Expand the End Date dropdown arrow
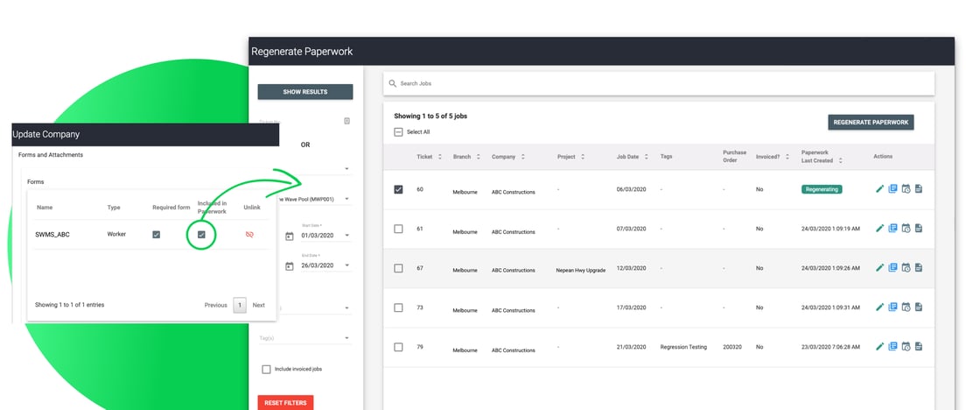This screenshot has width=980, height=410. (346, 265)
